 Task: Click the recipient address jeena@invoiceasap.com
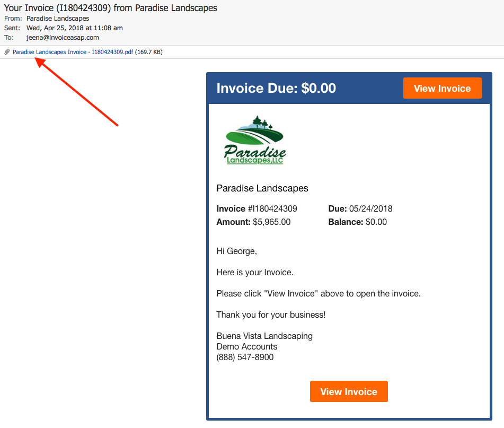(x=63, y=38)
